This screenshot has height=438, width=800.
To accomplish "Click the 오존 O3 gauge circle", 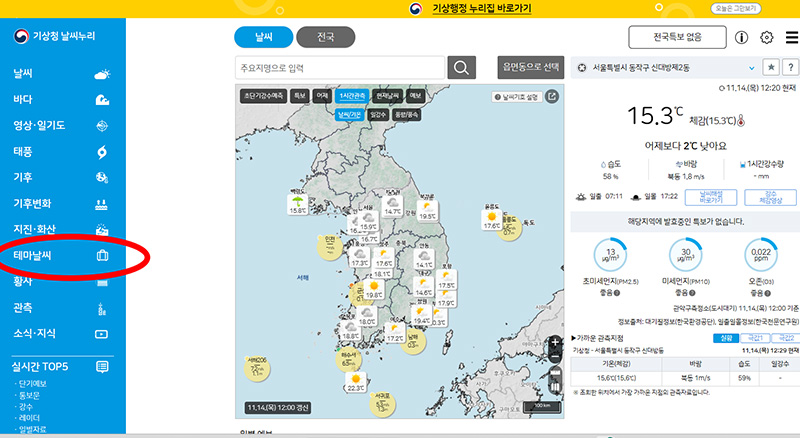I will pyautogui.click(x=761, y=254).
